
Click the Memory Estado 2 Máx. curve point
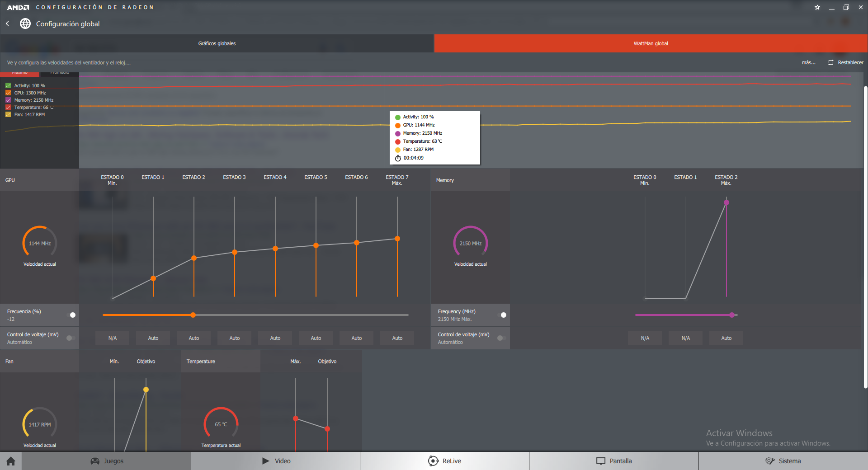tap(726, 202)
